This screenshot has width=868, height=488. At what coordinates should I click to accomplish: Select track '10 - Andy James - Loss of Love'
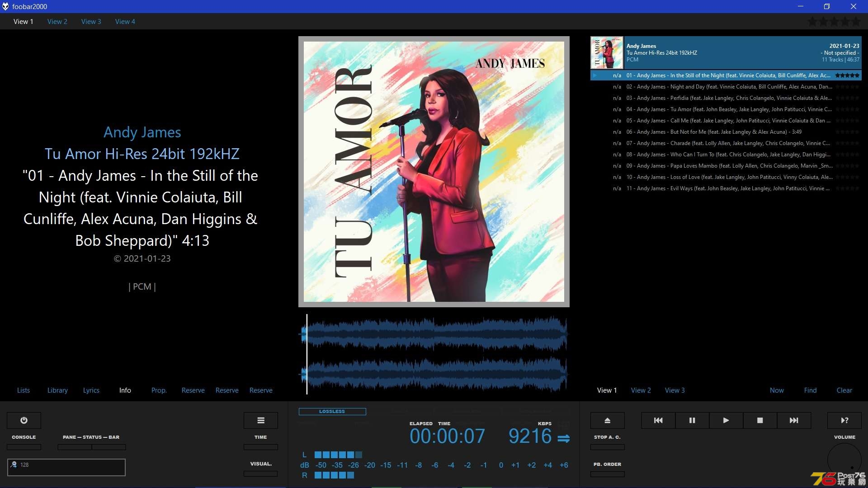pos(726,177)
